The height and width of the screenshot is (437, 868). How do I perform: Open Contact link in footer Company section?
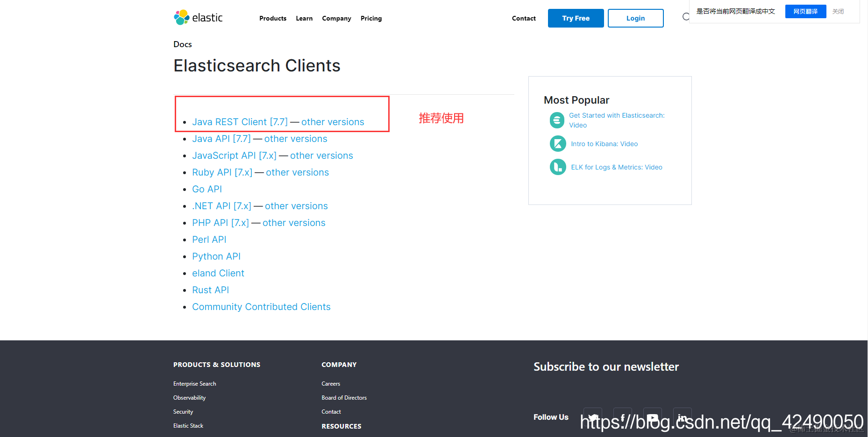click(331, 412)
